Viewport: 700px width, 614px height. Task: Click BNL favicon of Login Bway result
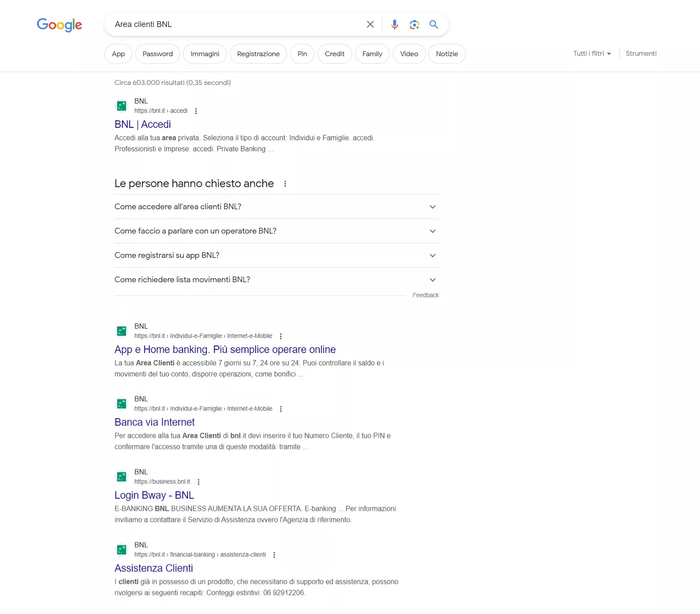(x=122, y=477)
